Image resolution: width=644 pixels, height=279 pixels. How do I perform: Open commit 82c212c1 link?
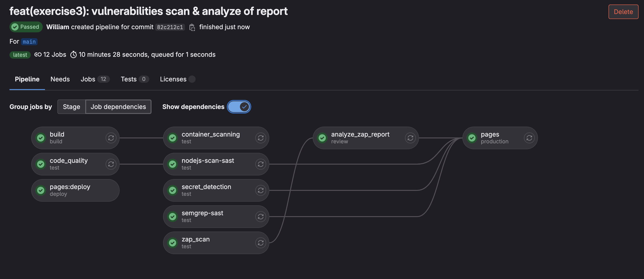[170, 27]
